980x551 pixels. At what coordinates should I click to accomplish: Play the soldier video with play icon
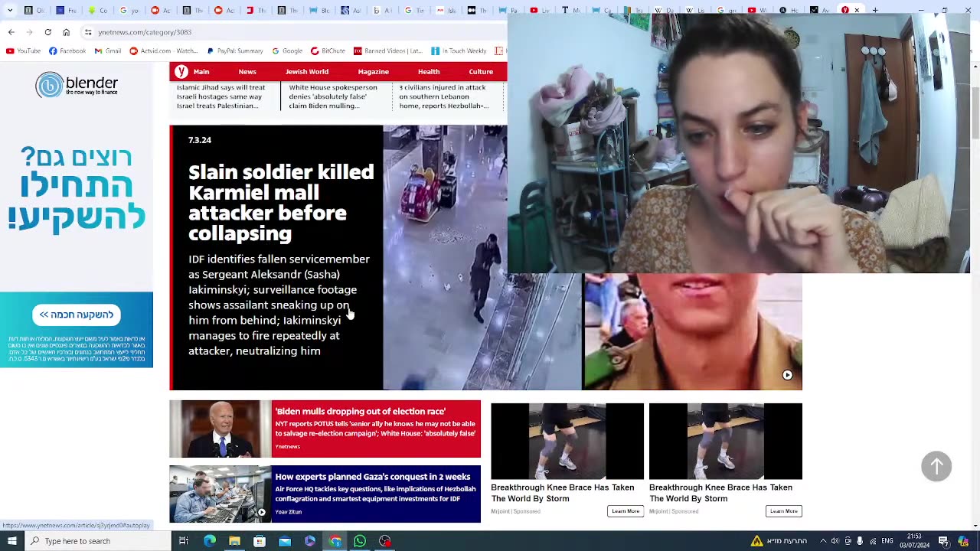point(787,375)
